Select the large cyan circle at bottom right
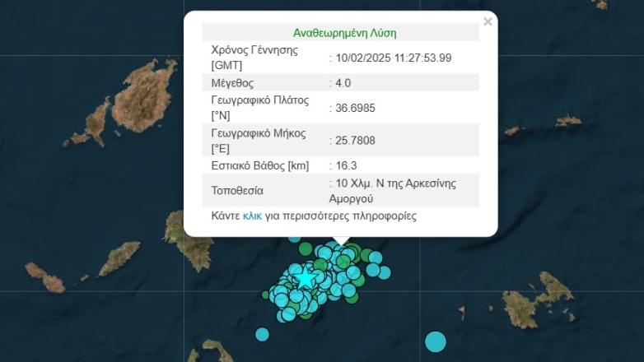The height and width of the screenshot is (362, 644). (x=435, y=341)
